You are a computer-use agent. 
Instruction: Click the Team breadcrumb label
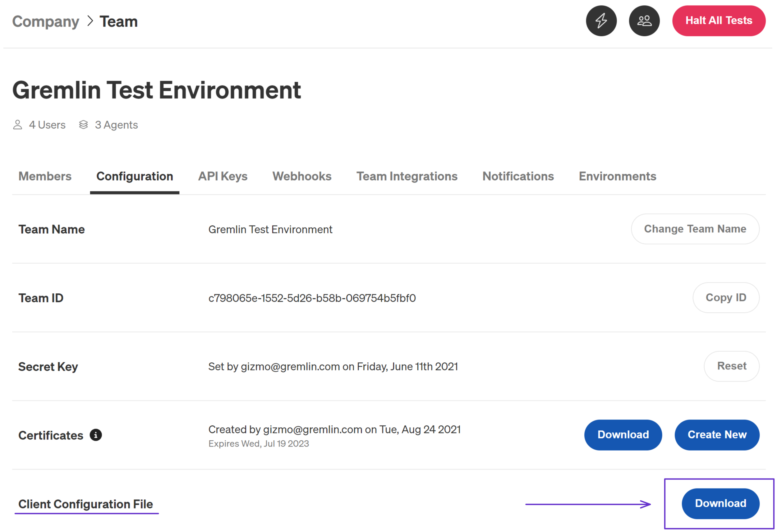coord(119,21)
